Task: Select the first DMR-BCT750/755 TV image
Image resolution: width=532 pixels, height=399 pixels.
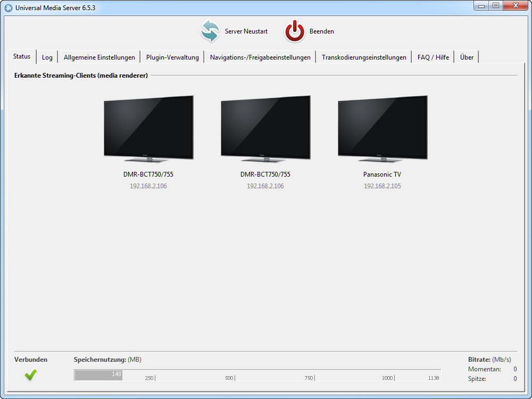Action: tap(148, 129)
